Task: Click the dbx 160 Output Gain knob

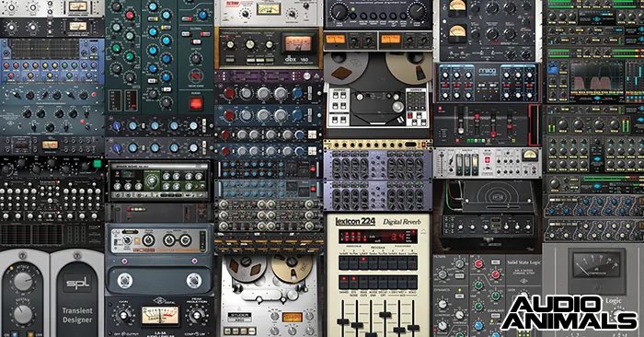Action: 270,44
